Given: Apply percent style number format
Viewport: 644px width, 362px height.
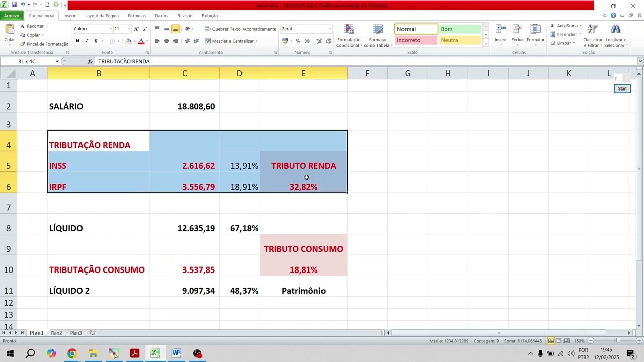Looking at the screenshot, I should pos(298,41).
